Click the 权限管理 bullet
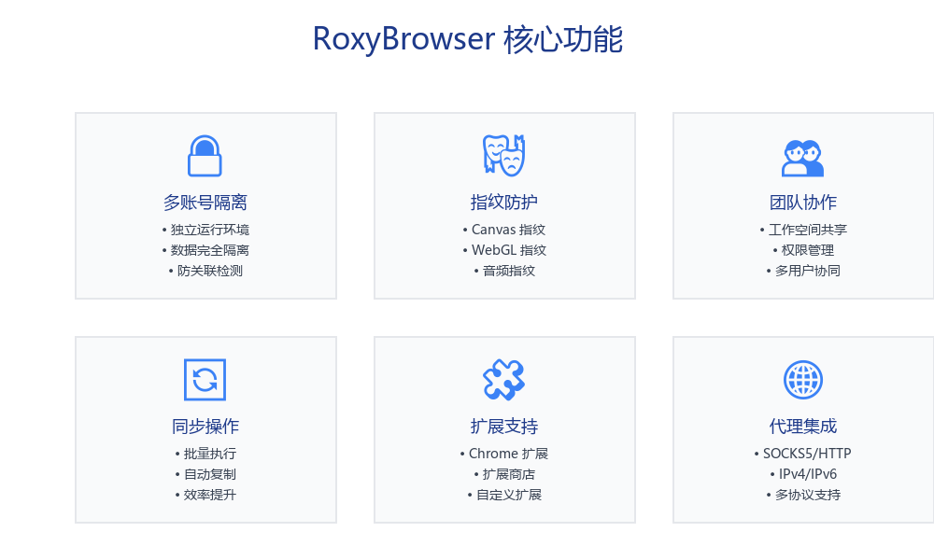 coord(803,250)
